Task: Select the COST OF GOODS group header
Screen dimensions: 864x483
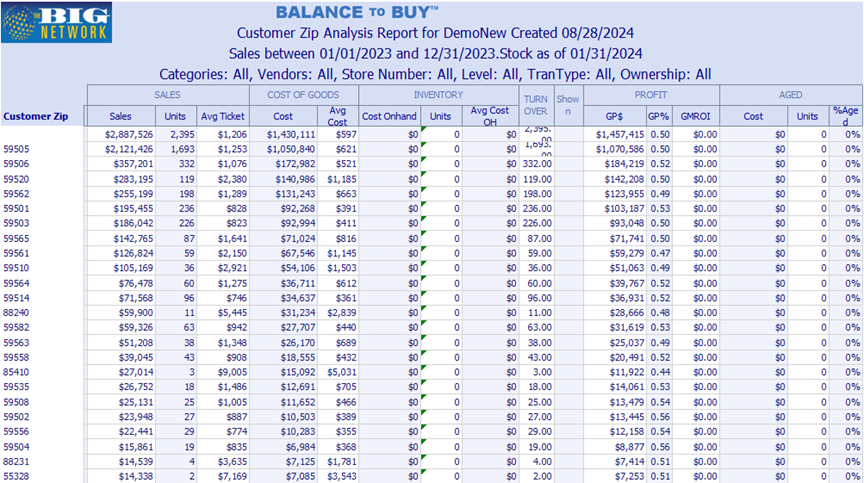Action: [303, 95]
